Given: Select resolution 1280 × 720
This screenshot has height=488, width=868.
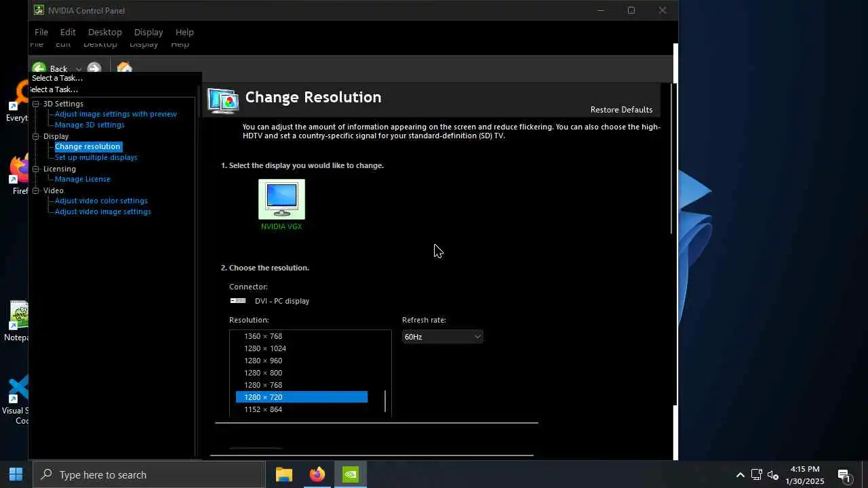Looking at the screenshot, I should (302, 397).
